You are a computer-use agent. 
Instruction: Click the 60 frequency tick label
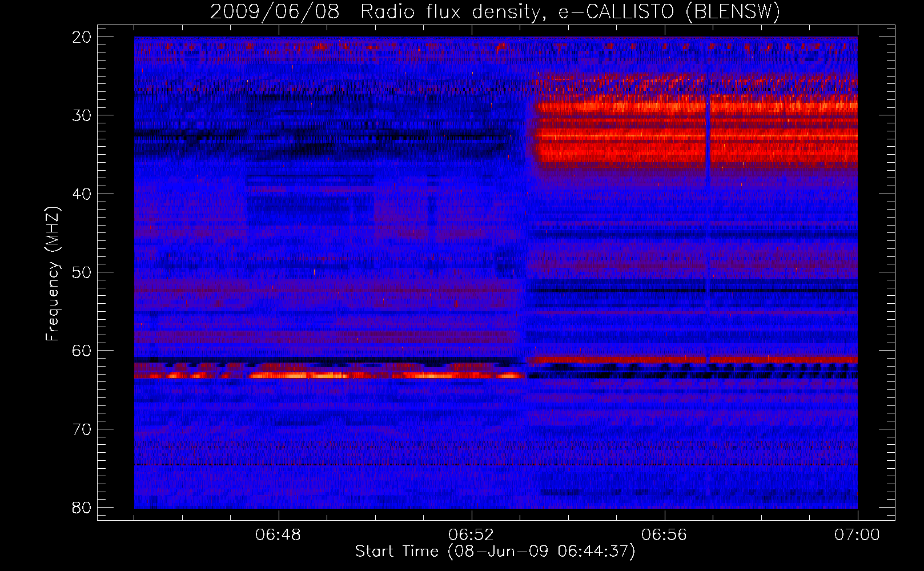tap(82, 351)
